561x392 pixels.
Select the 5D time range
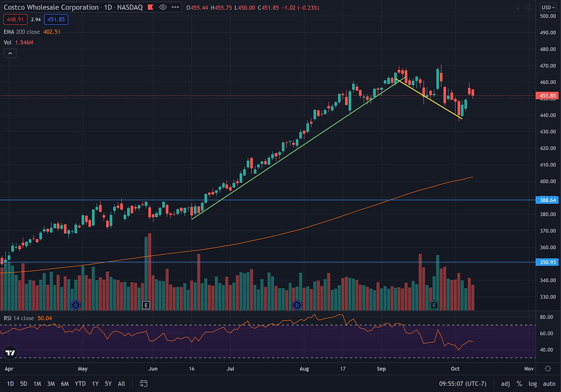click(x=23, y=384)
